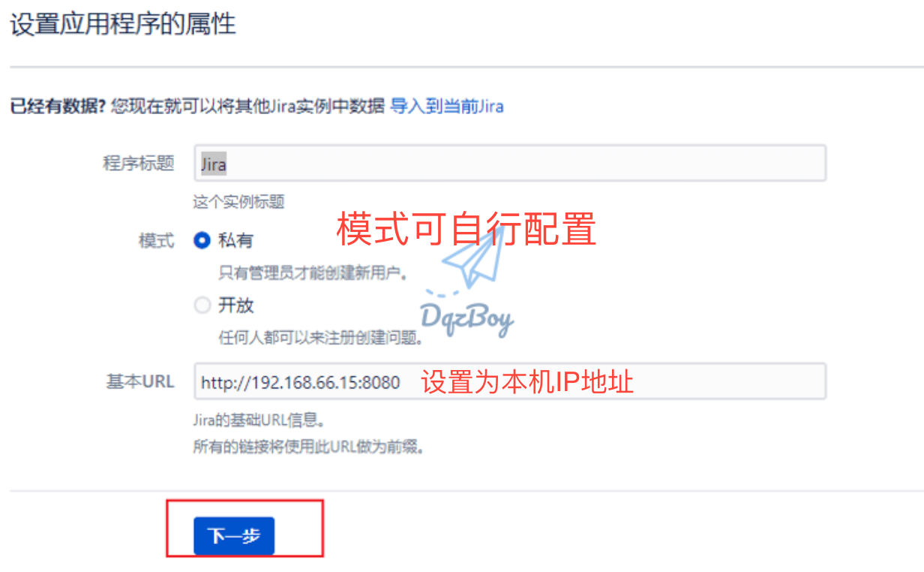Click the red 设置为本机IP地址 annotation
The height and width of the screenshot is (572, 924).
pyautogui.click(x=527, y=382)
